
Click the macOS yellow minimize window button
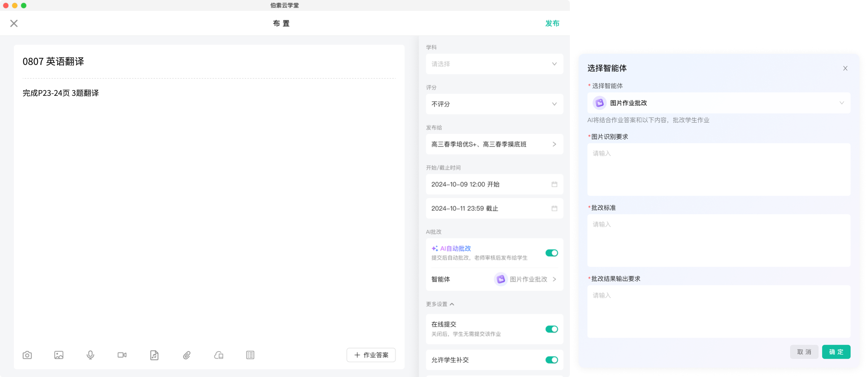click(15, 5)
